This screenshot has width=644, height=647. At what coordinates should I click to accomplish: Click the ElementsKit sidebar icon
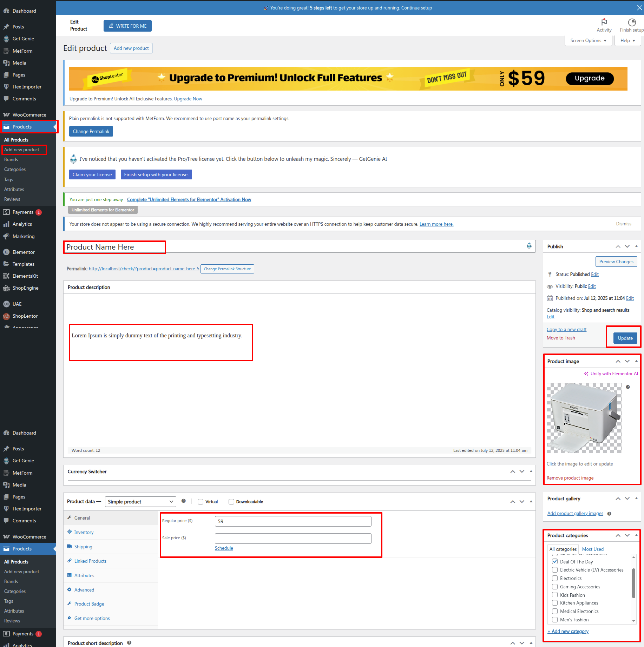(6, 276)
